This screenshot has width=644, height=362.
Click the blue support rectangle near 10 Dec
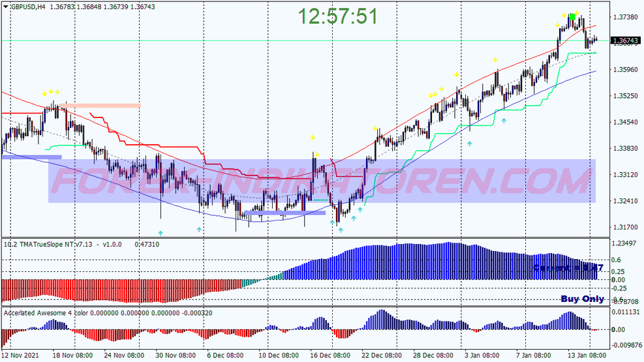284,213
